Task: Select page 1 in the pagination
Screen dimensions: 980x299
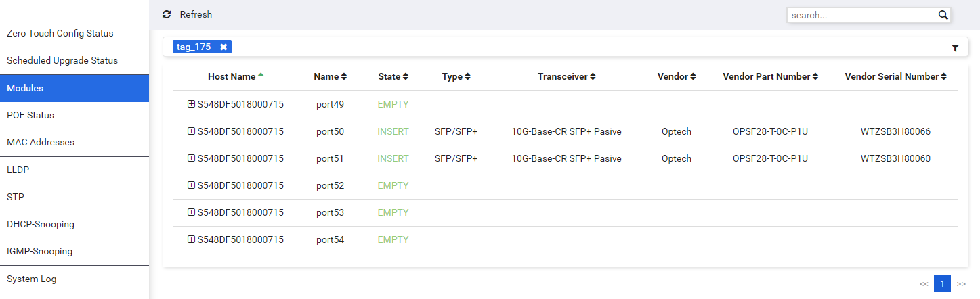Action: [x=942, y=283]
